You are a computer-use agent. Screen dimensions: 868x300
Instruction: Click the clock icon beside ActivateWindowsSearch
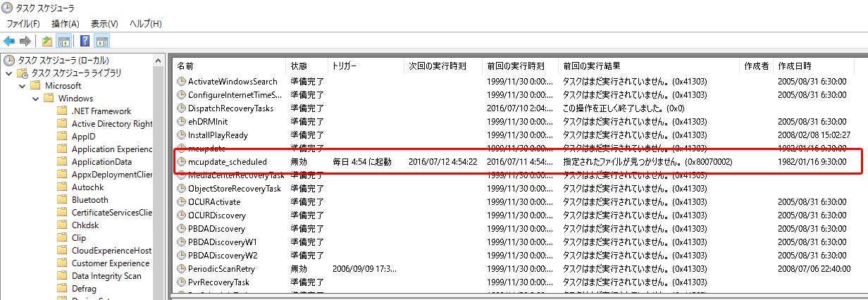pyautogui.click(x=181, y=82)
